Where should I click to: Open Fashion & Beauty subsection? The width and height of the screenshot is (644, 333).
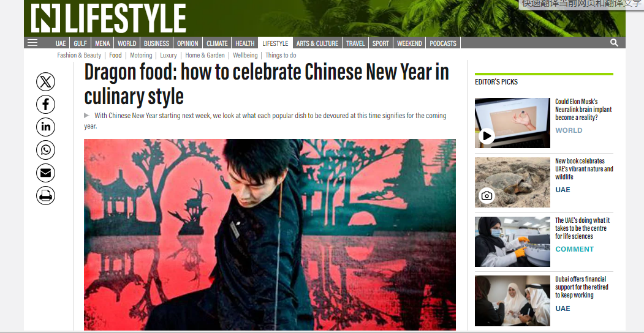[x=79, y=55]
